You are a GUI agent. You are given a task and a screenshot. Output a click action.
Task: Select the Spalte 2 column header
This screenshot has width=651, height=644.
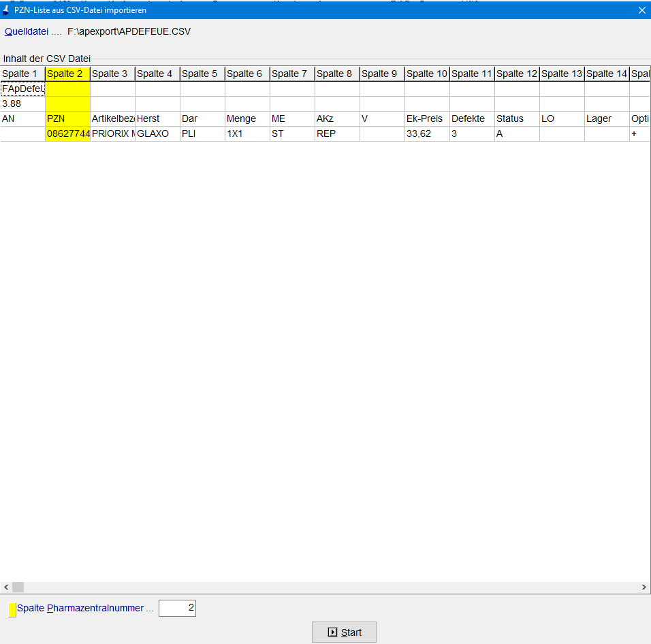[67, 74]
